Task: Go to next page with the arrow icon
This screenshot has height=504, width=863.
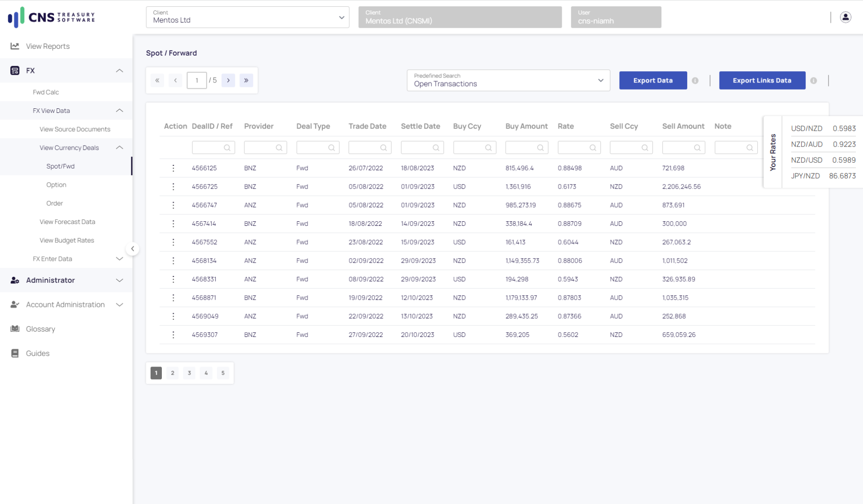Action: [228, 81]
